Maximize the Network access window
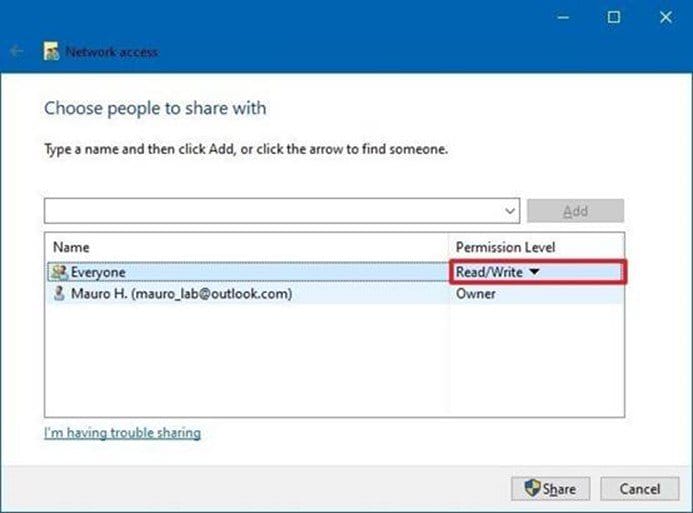Viewport: 693px width, 513px height. (x=613, y=17)
